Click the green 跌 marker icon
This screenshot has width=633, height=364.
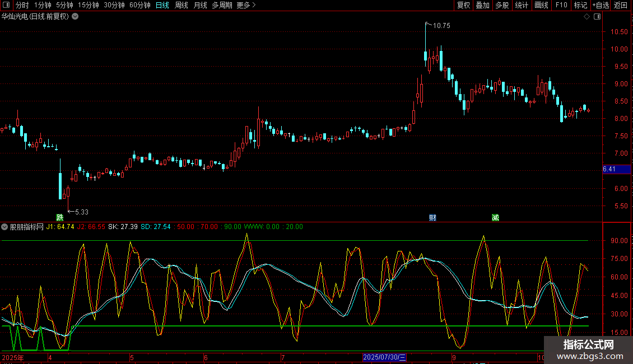point(60,217)
